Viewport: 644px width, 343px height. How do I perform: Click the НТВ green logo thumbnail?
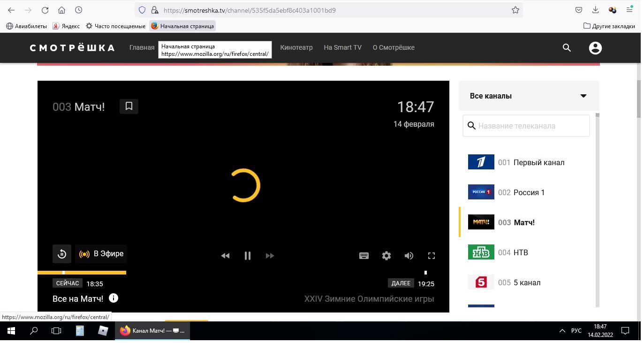point(481,252)
